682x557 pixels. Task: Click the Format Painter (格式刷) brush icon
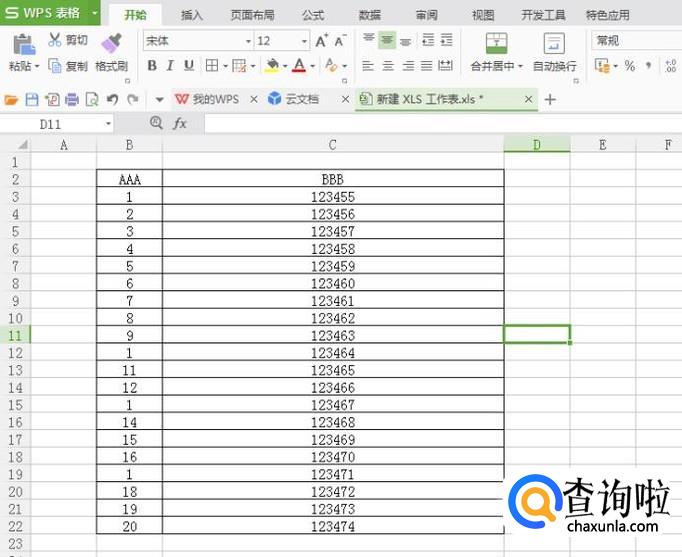[x=111, y=42]
